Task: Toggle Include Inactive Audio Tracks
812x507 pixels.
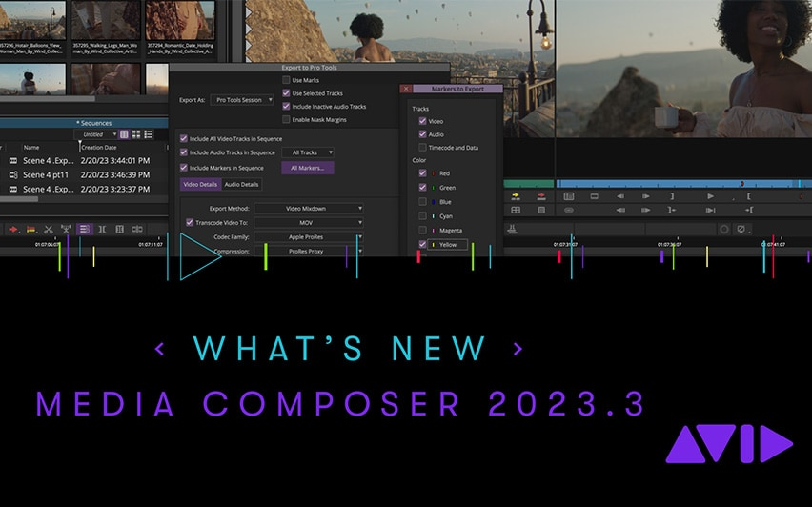Action: click(286, 106)
